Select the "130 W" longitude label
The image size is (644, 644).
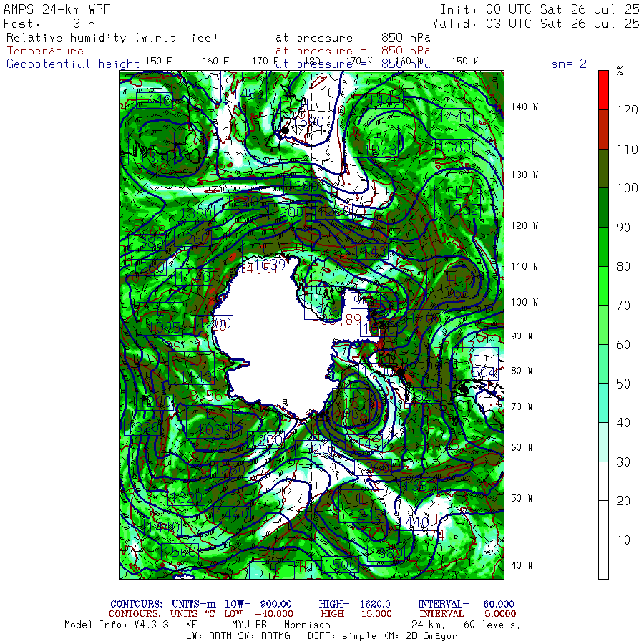tap(524, 175)
